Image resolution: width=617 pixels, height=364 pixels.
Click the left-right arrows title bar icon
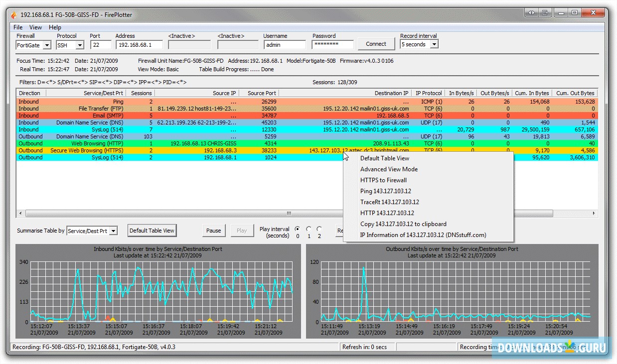(532, 13)
